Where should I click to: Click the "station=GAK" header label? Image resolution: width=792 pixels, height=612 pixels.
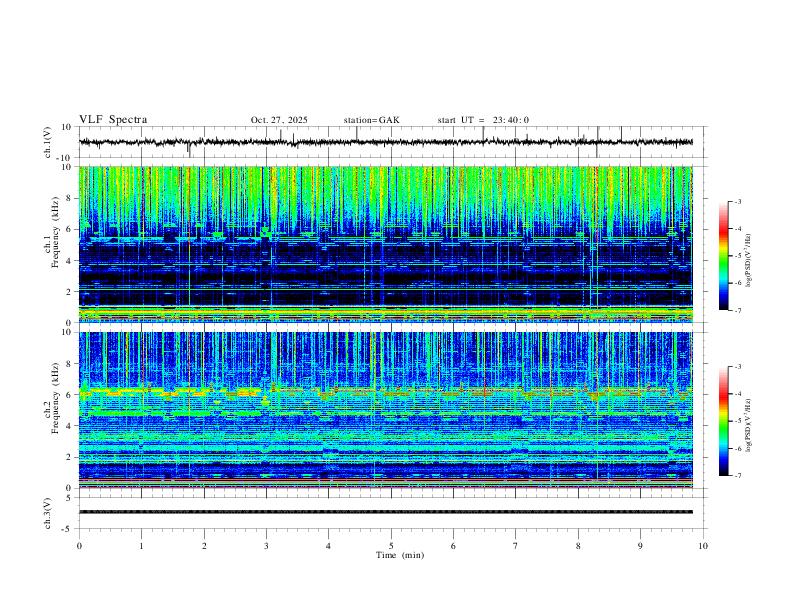(x=371, y=120)
